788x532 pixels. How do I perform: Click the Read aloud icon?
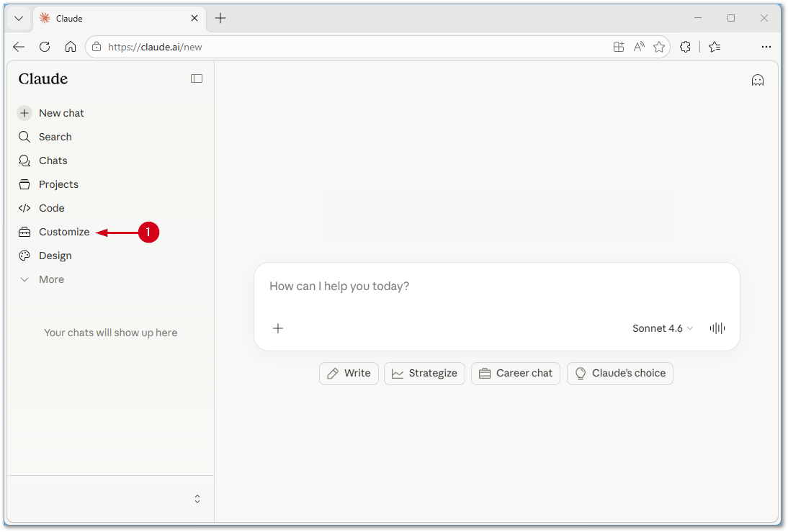(x=639, y=47)
